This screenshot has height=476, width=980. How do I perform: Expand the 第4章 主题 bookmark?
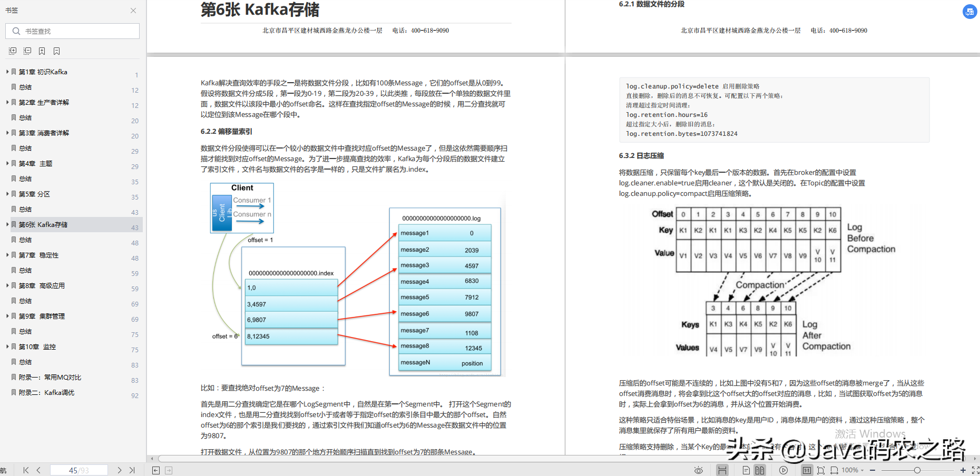tap(7, 163)
